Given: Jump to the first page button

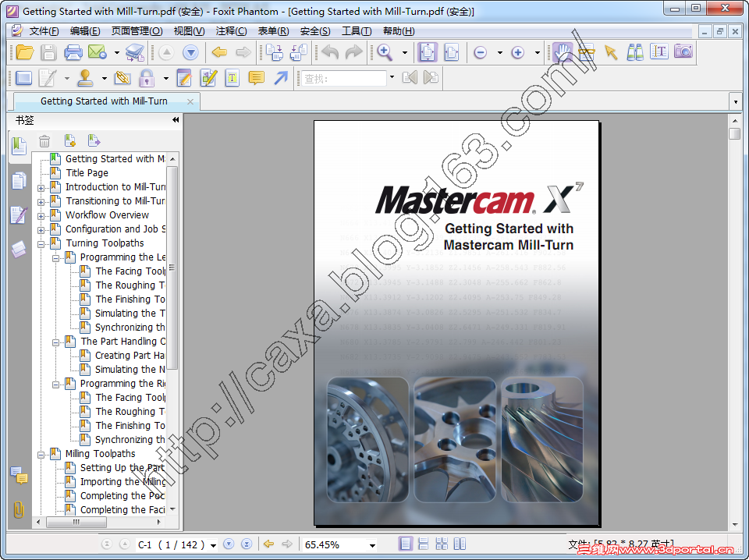Looking at the screenshot, I should (x=107, y=544).
